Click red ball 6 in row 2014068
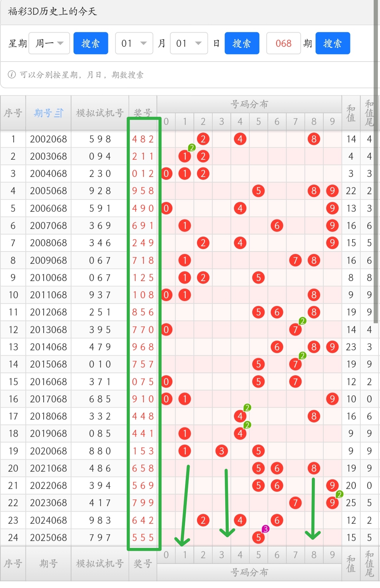Image resolution: width=380 pixels, height=588 pixels. 277,347
